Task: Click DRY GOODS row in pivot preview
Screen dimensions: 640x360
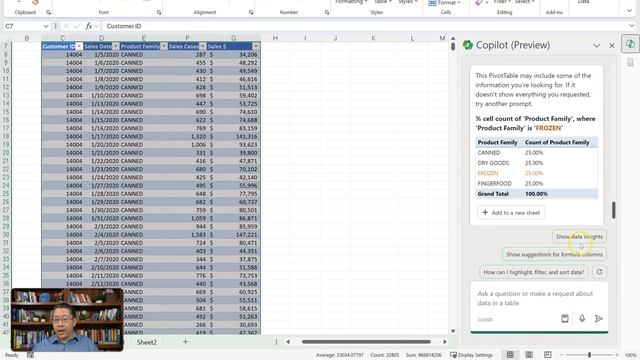Action: (536, 163)
